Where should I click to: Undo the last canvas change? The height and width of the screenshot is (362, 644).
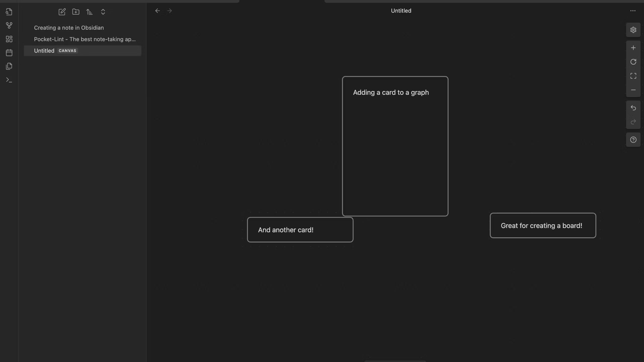point(633,108)
